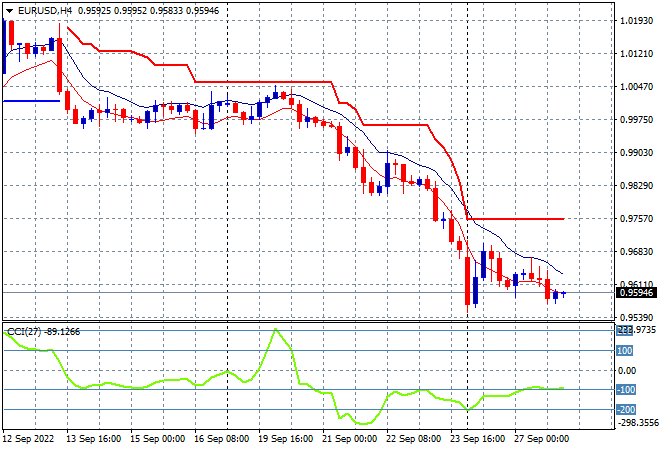Viewport: 660px width, 450px height.
Task: Select the short blue horizontal line at chart left
Action: point(32,101)
